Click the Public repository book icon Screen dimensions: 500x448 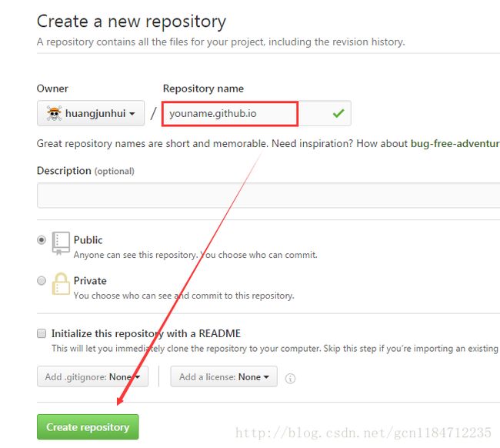coord(61,243)
